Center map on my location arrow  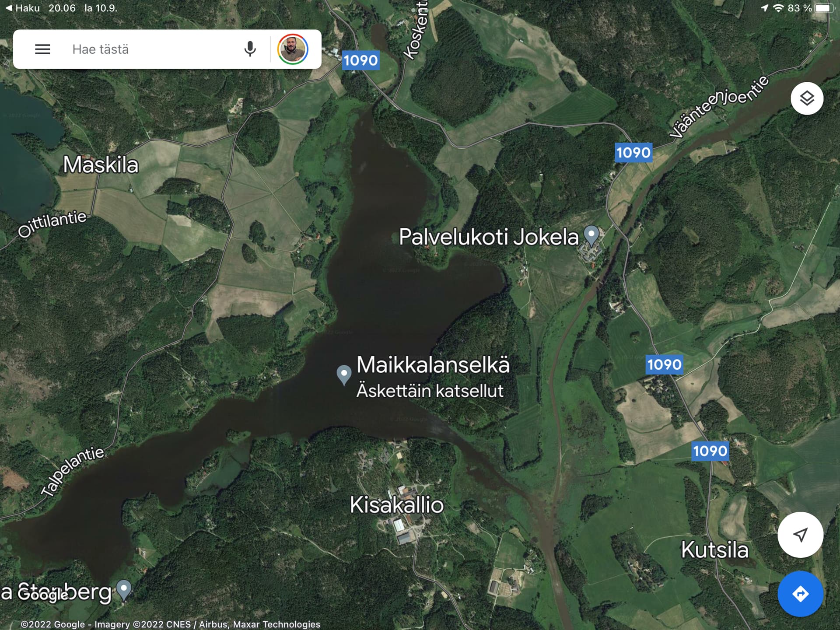800,535
